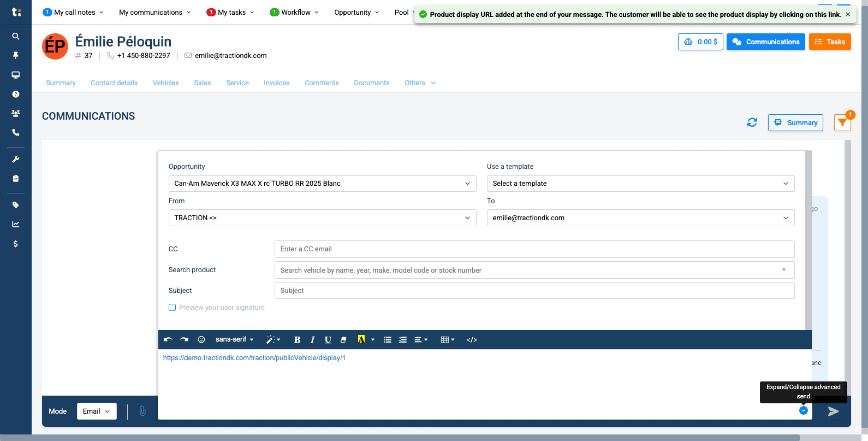Open the From sender dropdown
Screen dimensions: 868x441
[322, 217]
